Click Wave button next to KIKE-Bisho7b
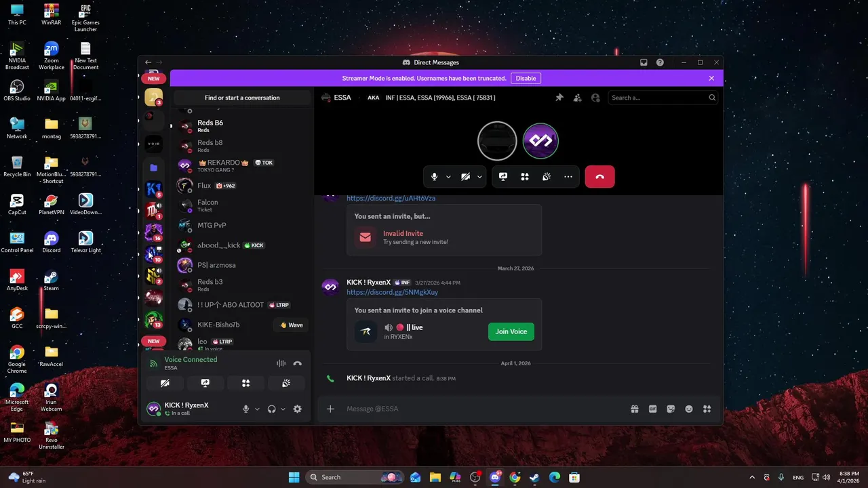This screenshot has width=868, height=488. (x=292, y=325)
